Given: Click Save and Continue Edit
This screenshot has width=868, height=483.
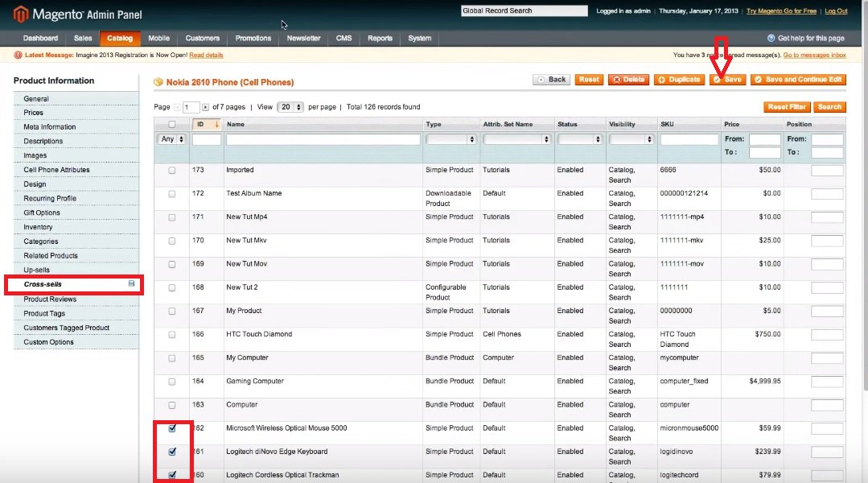Looking at the screenshot, I should click(798, 80).
